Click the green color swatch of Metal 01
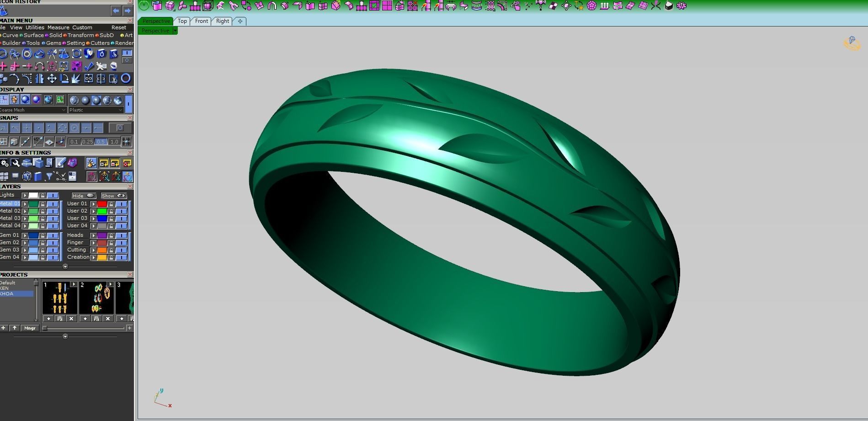 (x=33, y=204)
